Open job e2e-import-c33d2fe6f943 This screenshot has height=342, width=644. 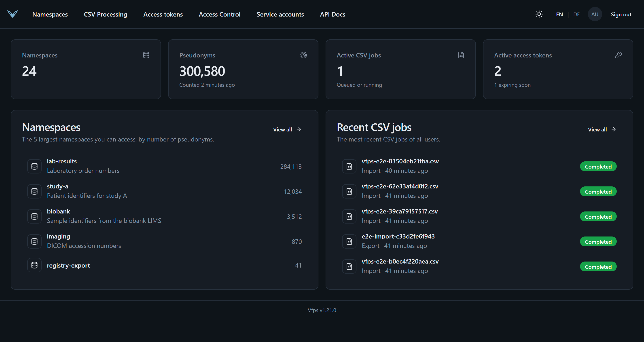[479, 241]
